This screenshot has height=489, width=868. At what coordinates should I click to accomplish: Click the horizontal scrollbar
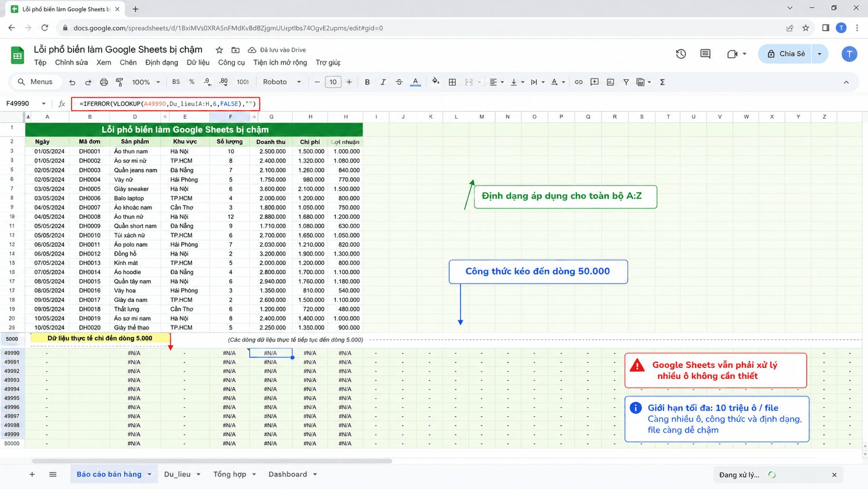click(x=212, y=461)
